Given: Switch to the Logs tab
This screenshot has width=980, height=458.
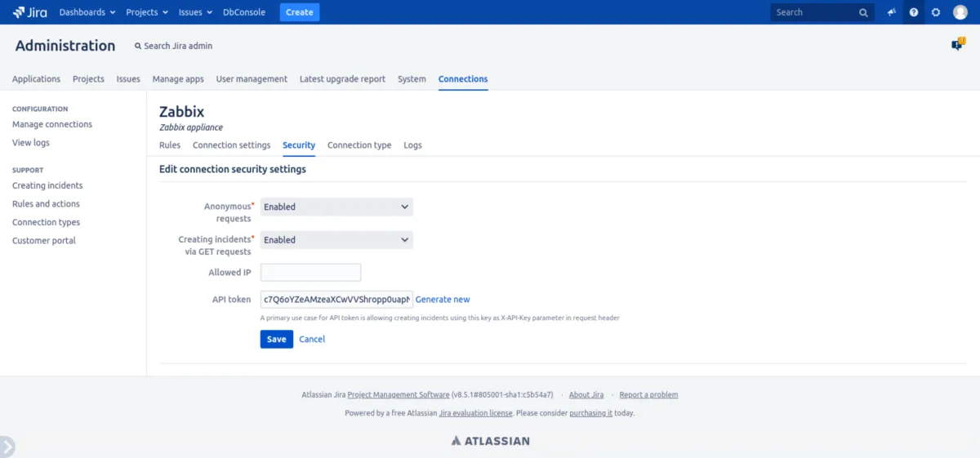Looking at the screenshot, I should [x=412, y=145].
